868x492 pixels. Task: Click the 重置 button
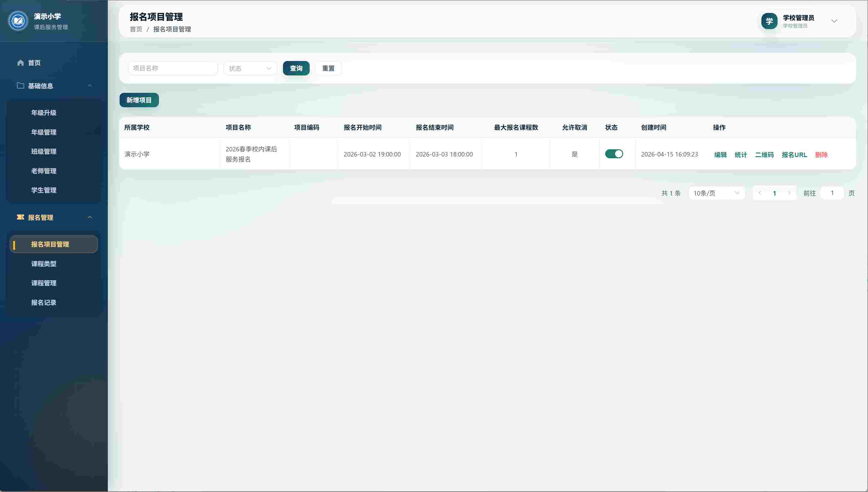tap(328, 68)
